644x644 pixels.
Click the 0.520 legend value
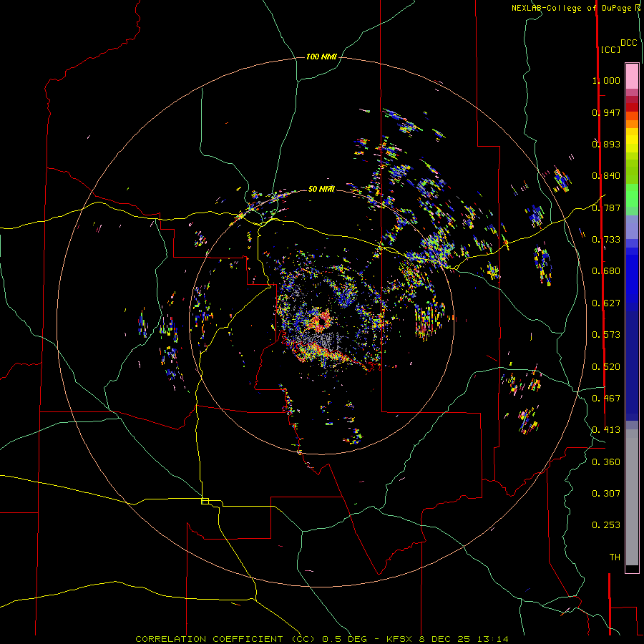[606, 367]
